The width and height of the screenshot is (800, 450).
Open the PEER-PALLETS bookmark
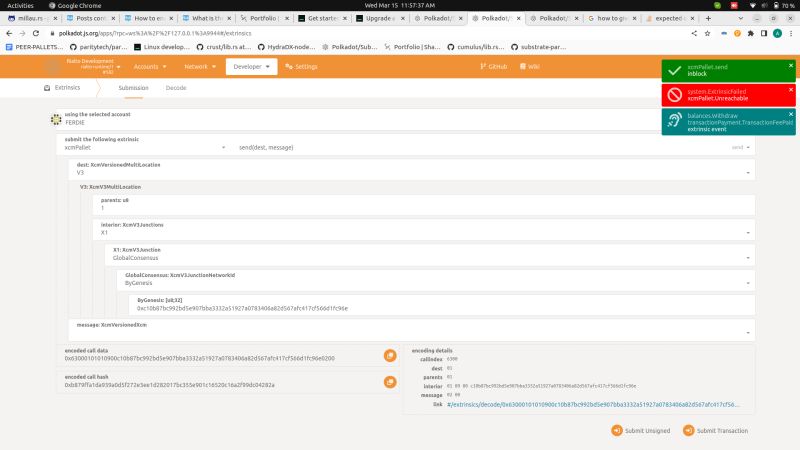pos(34,47)
